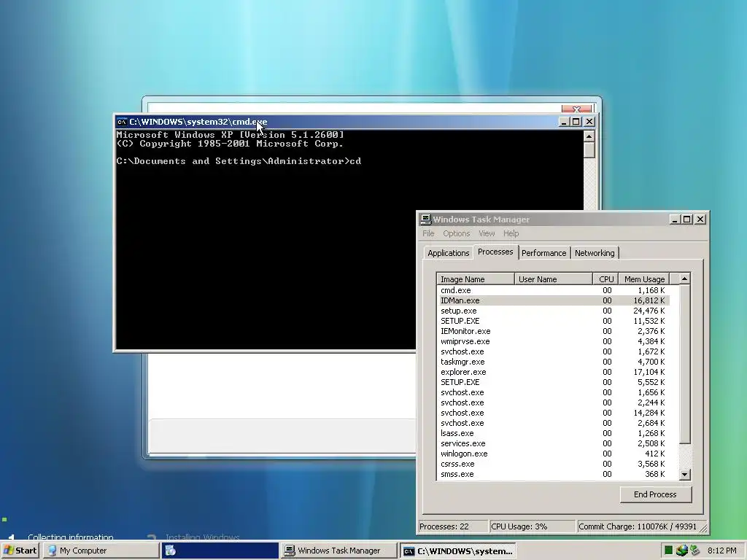747x560 pixels.
Task: Switch to the Processes tab
Action: (495, 252)
